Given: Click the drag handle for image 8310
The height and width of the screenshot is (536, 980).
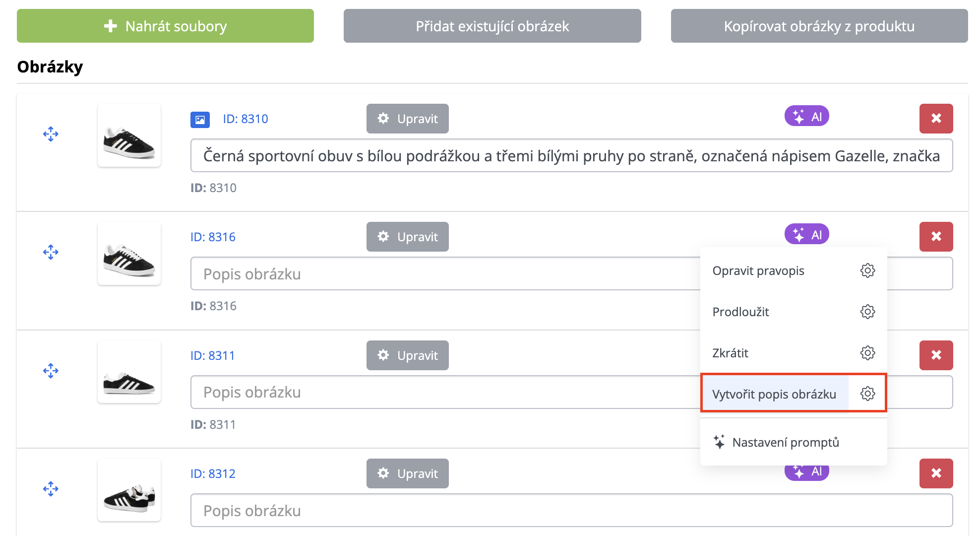Looking at the screenshot, I should click(51, 134).
